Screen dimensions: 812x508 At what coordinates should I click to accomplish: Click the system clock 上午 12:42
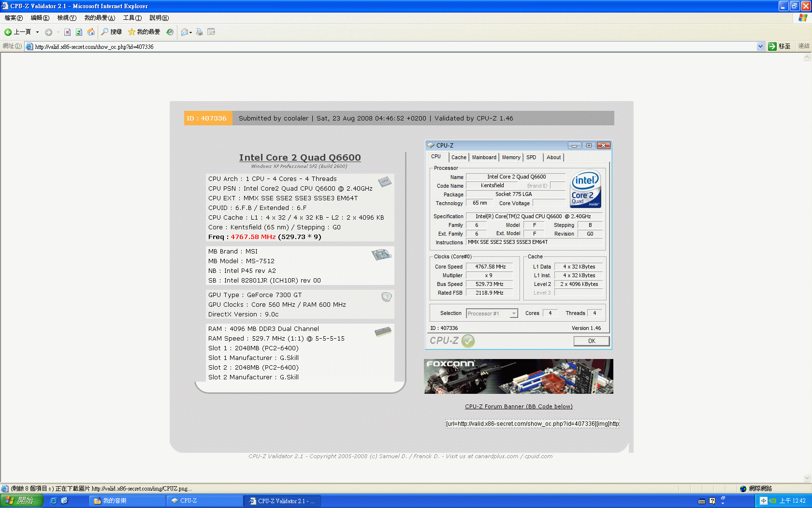click(793, 501)
